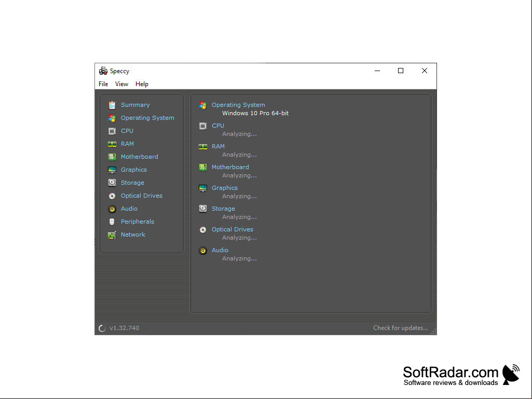Click Storage icon in summary panel
Viewport: 532px width, 399px height.
[x=203, y=209]
